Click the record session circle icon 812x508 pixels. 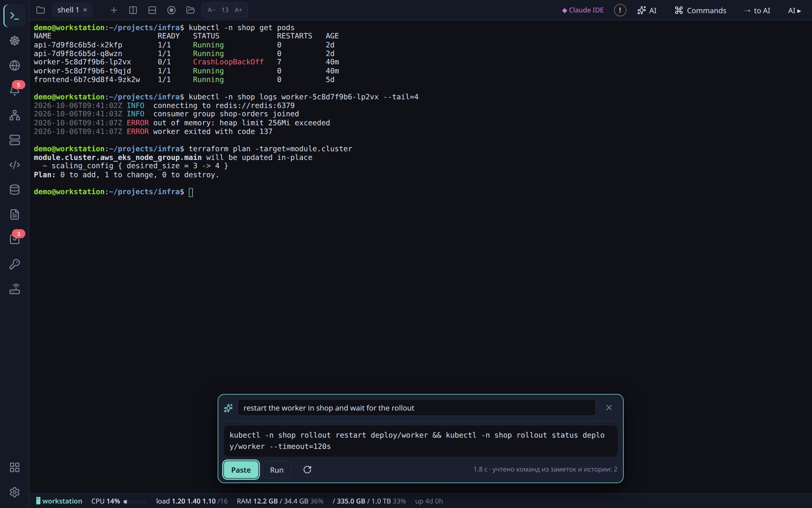171,10
